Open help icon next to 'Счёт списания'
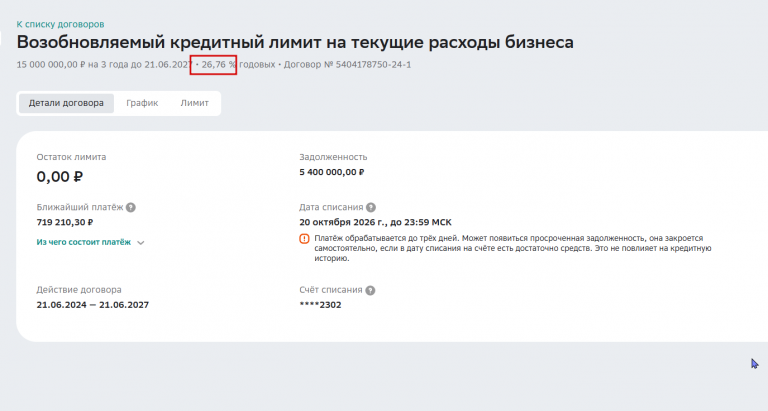768x411 pixels. pyautogui.click(x=370, y=290)
